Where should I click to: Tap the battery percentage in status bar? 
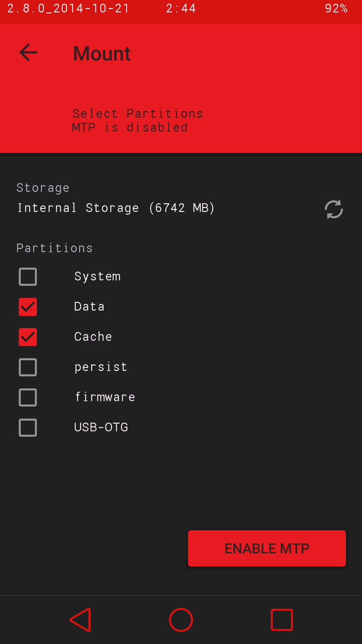pyautogui.click(x=336, y=8)
